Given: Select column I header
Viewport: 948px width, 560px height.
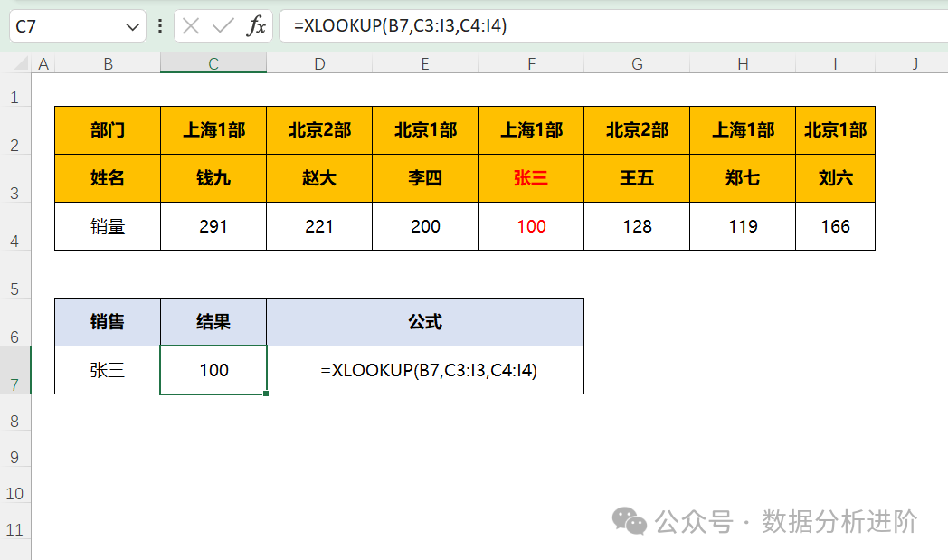Looking at the screenshot, I should coord(835,63).
